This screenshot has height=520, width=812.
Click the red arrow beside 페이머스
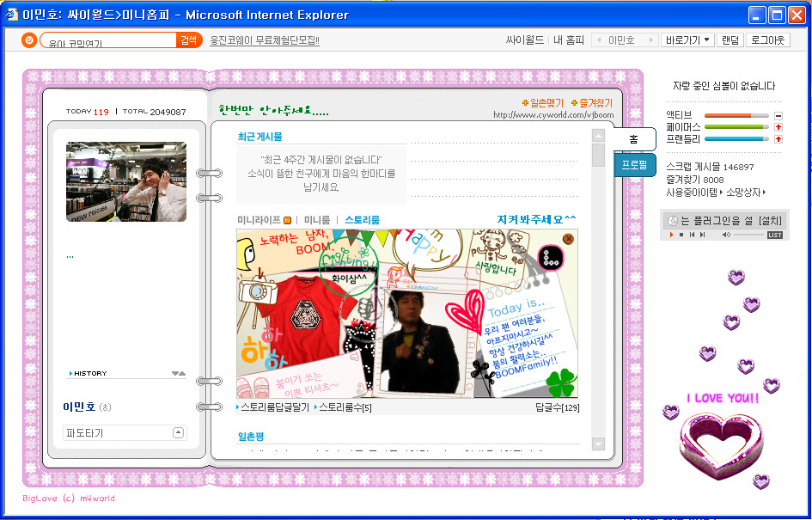click(x=778, y=127)
